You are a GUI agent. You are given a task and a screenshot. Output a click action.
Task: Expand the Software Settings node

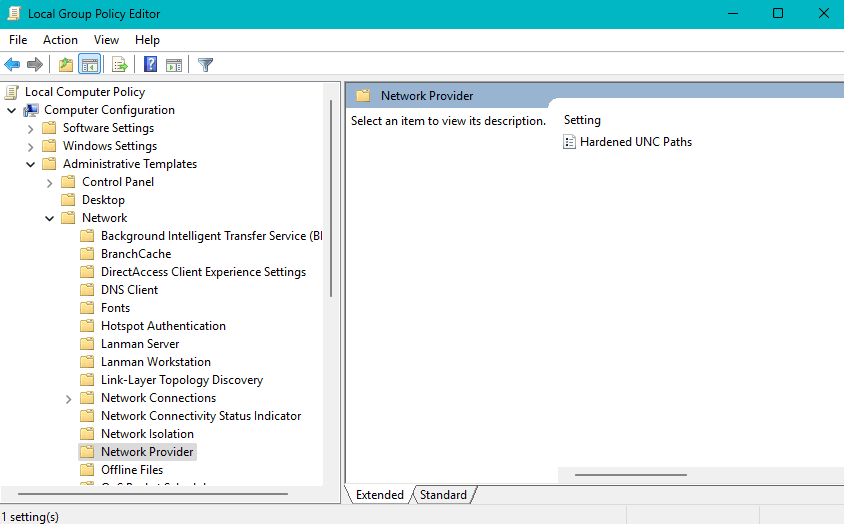pyautogui.click(x=31, y=129)
